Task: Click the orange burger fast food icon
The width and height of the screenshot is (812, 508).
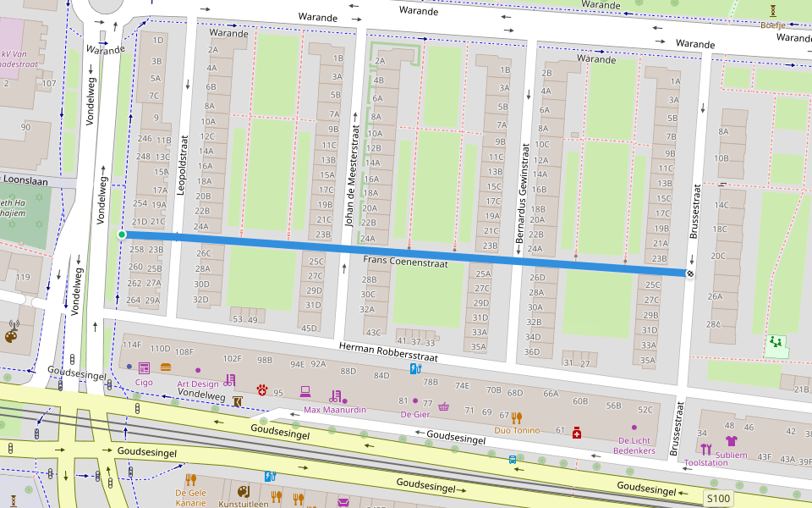Action: pos(166,367)
